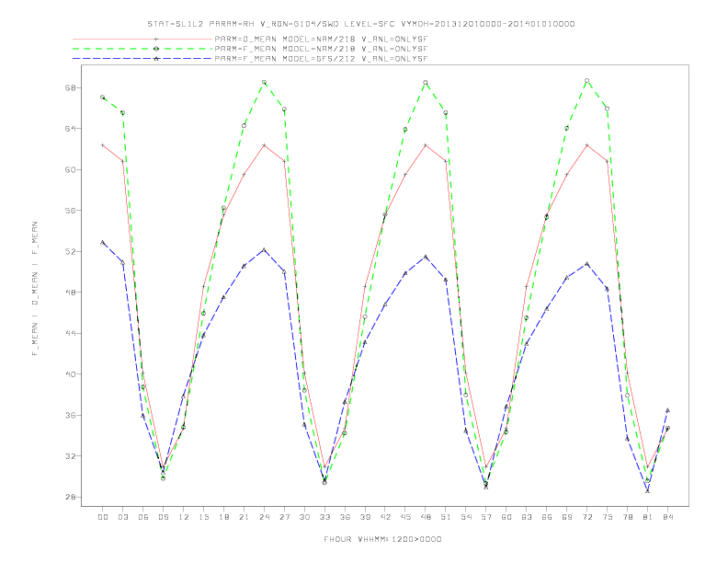Viewport: 728px width, 563px height.
Task: Click x-axis tick label 33
Action: (324, 517)
